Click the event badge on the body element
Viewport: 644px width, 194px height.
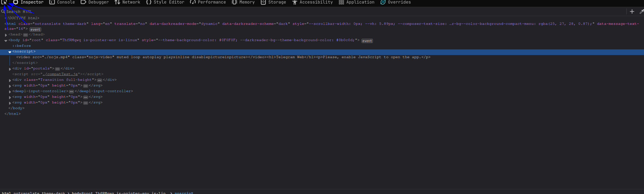(367, 41)
